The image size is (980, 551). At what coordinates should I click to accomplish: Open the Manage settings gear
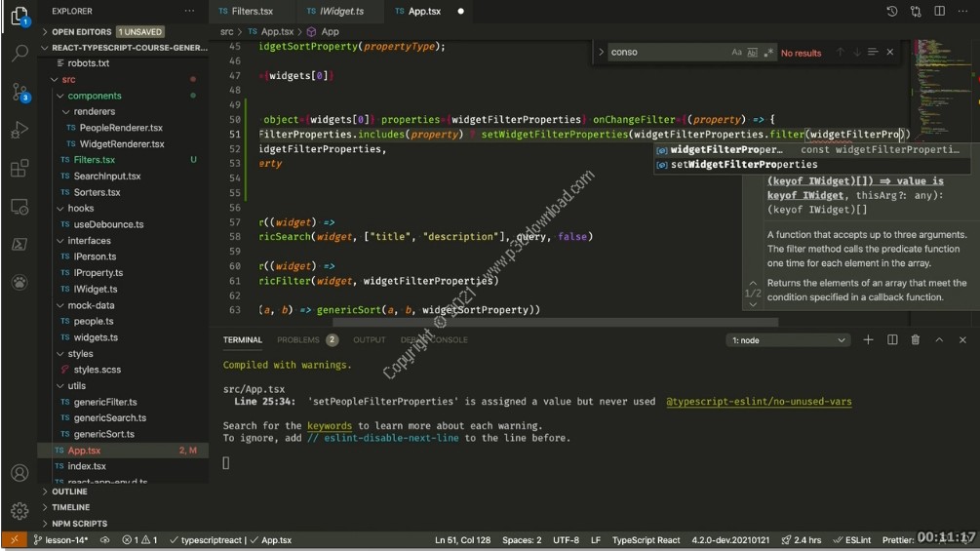coord(20,511)
